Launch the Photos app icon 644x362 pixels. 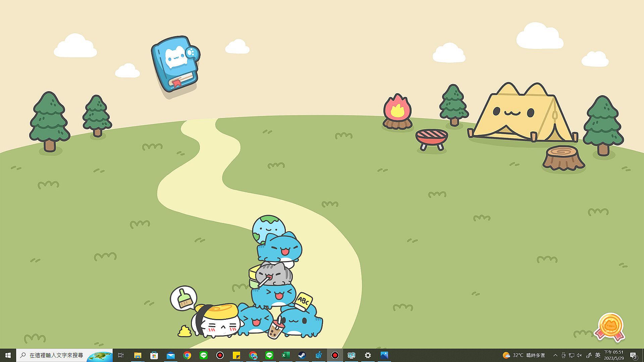pos(384,355)
